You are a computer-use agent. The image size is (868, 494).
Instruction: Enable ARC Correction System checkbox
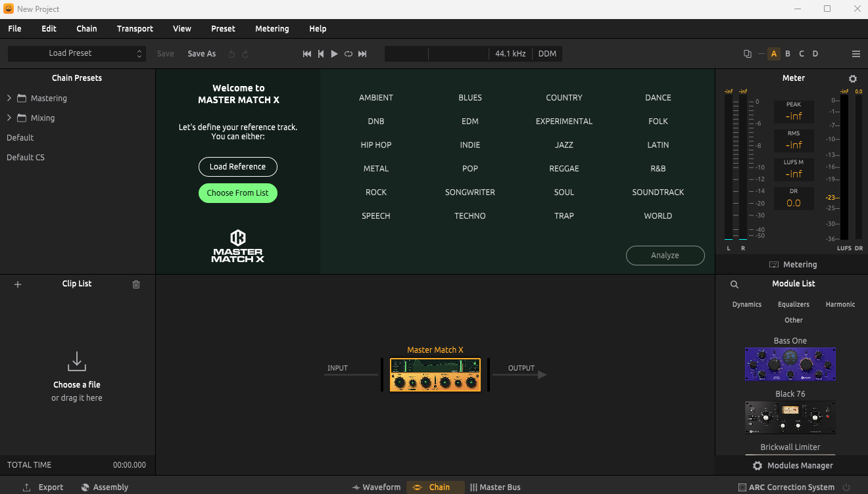tap(742, 487)
